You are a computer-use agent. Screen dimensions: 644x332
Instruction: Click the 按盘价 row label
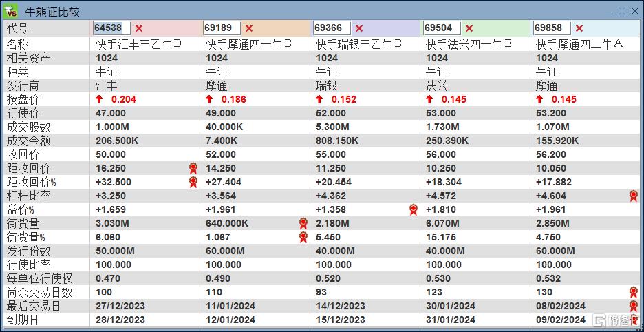coord(23,99)
